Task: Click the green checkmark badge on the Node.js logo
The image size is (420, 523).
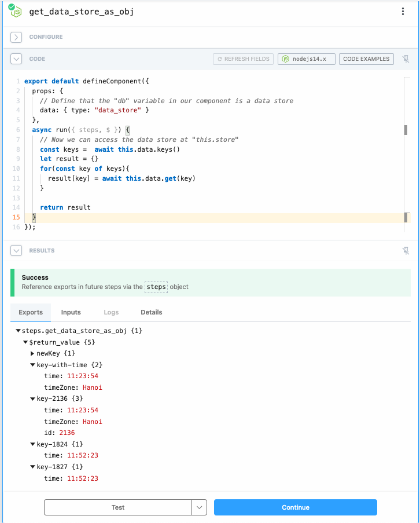Action: click(x=10, y=7)
